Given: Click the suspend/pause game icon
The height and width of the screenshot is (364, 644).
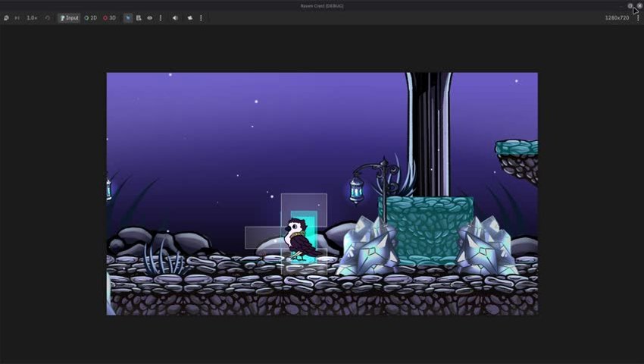Looking at the screenshot, I should pos(6,18).
